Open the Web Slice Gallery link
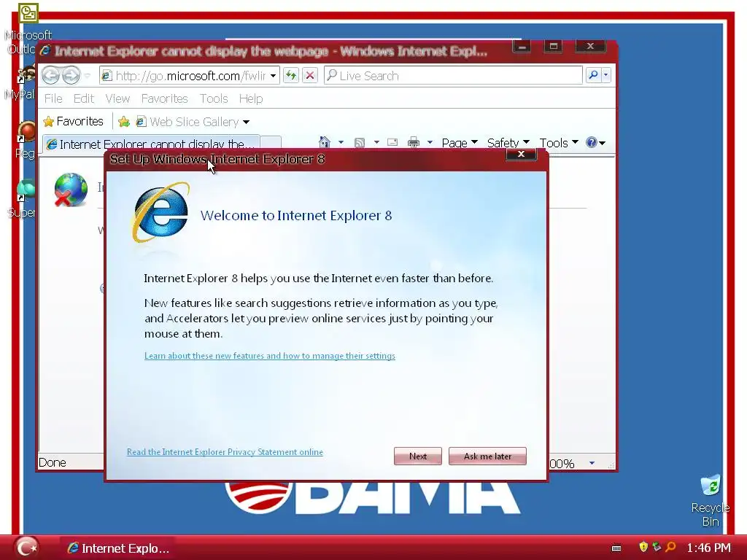 coord(188,122)
